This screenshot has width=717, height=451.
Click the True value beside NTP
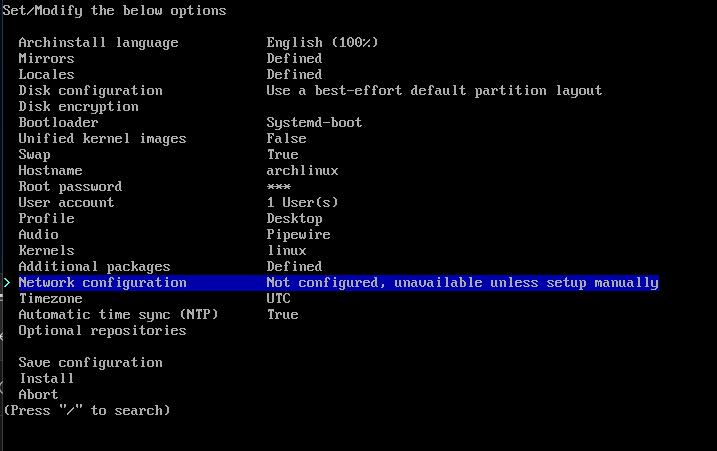(283, 315)
